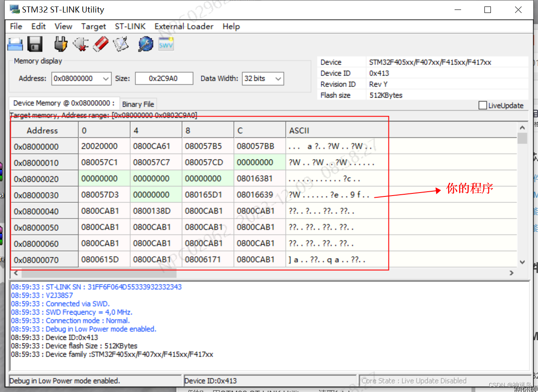Enable the LiveUpdate checkbox
The image size is (538, 392).
pos(483,105)
